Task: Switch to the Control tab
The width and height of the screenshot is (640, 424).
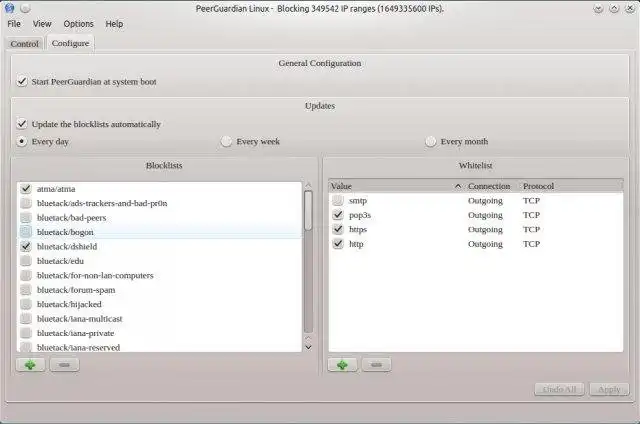Action: pyautogui.click(x=24, y=44)
